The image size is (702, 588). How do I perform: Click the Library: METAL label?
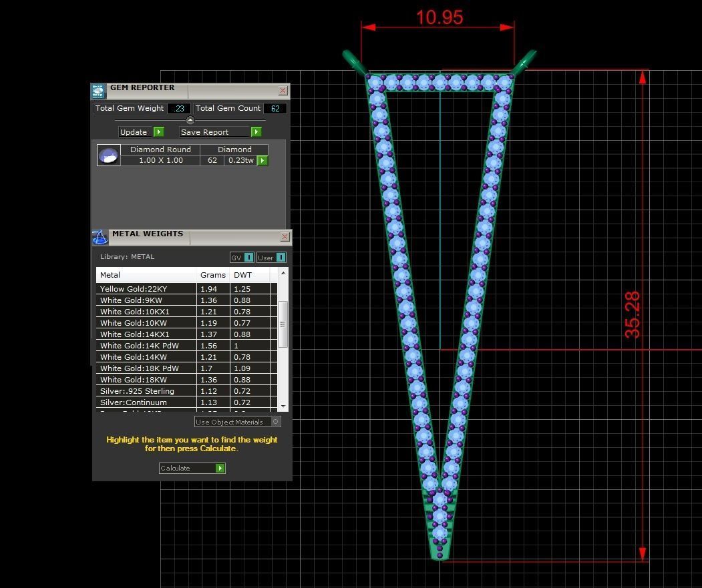[x=127, y=256]
